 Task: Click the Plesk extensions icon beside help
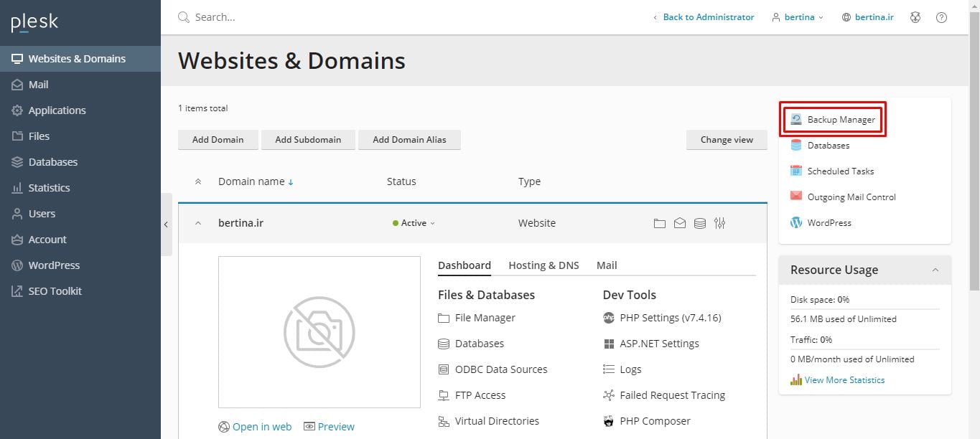point(915,17)
